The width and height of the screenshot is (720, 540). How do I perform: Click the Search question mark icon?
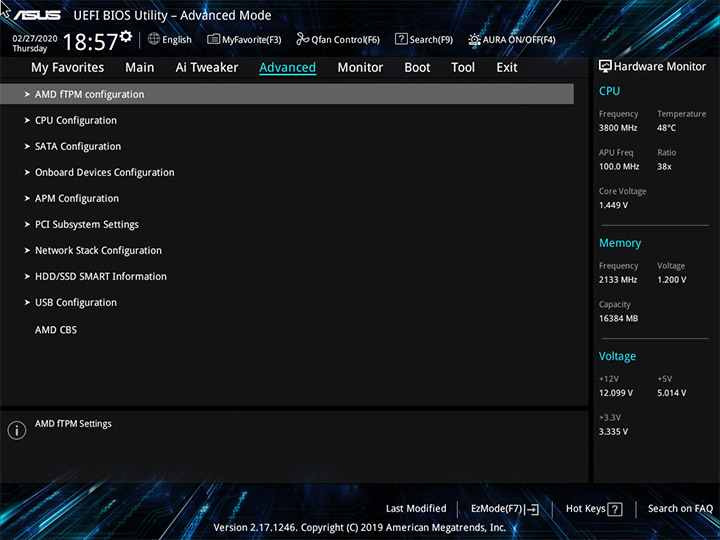[x=401, y=39]
